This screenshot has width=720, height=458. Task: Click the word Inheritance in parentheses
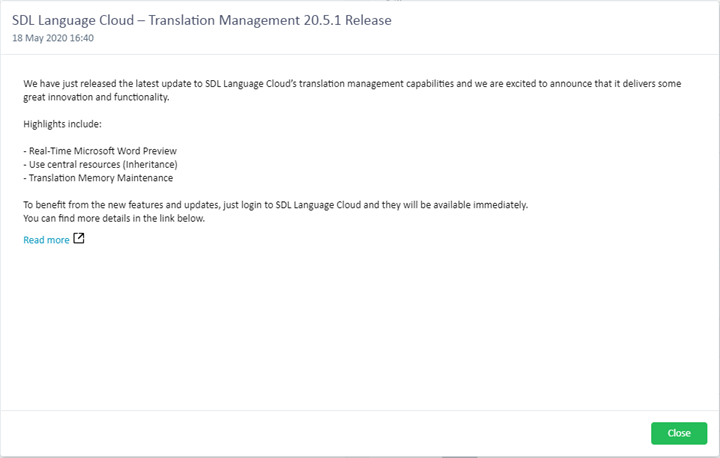(150, 164)
